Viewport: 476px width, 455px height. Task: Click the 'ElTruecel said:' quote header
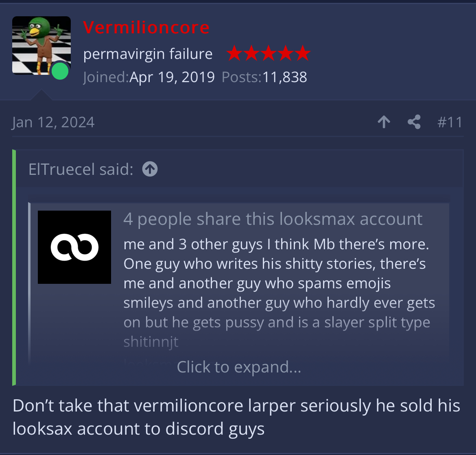click(x=81, y=169)
